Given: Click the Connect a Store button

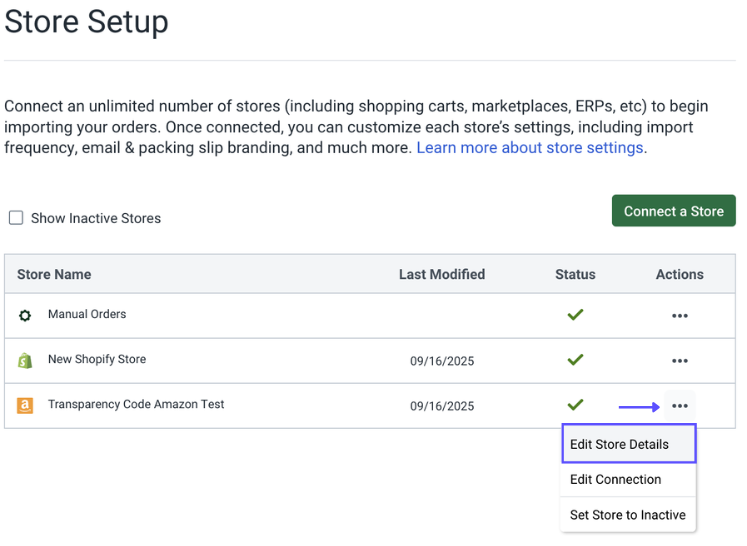Looking at the screenshot, I should pyautogui.click(x=674, y=211).
